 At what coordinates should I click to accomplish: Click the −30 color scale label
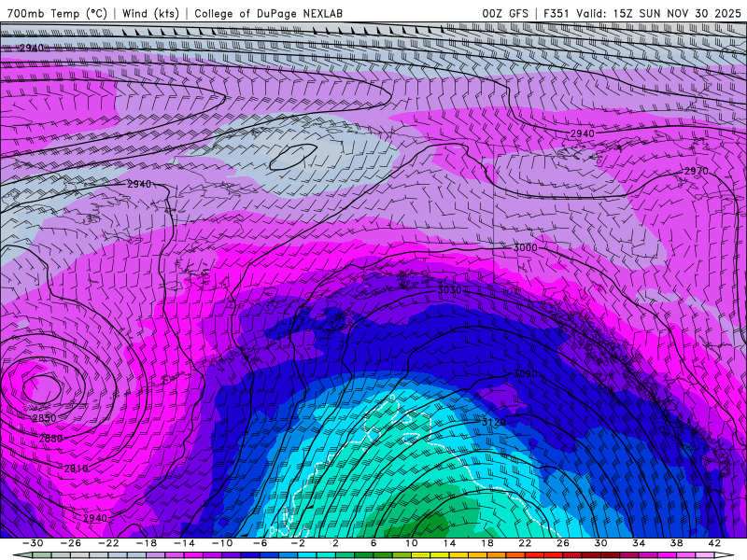(33, 543)
